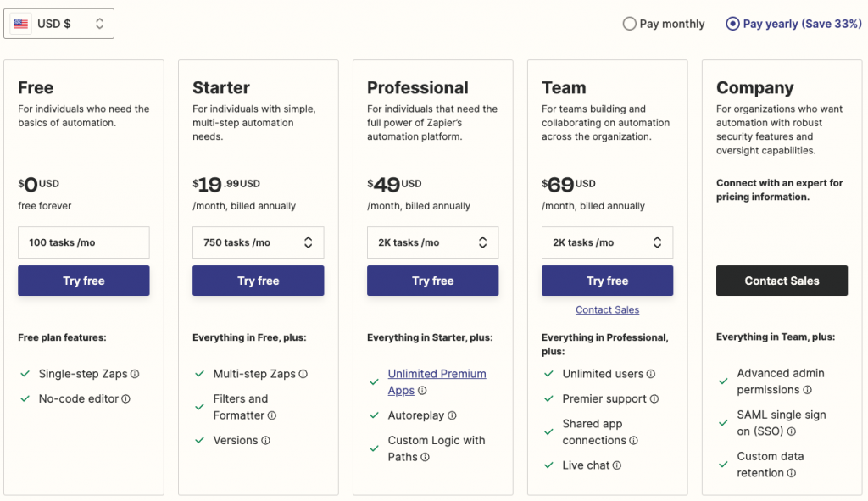The height and width of the screenshot is (501, 868).
Task: Select Pay yearly (Save 33%) option
Action: pyautogui.click(x=733, y=24)
